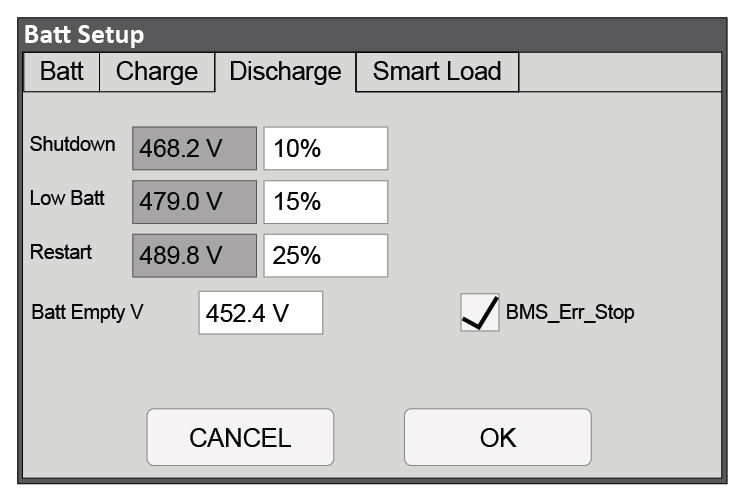Click the Low Batt 479.0 V field
The height and width of the screenshot is (502, 747).
194,202
